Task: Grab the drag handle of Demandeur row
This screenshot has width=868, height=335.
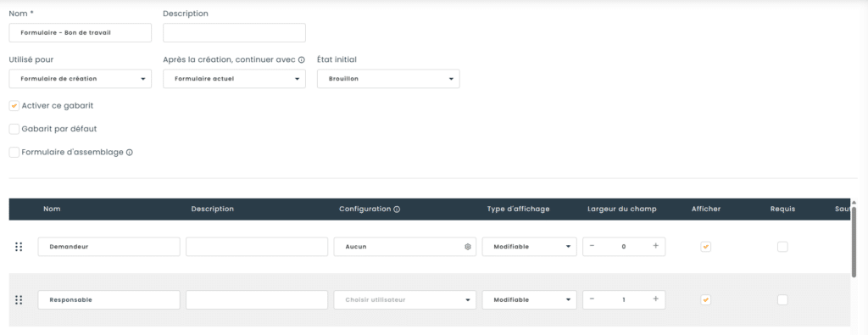Action: tap(19, 247)
